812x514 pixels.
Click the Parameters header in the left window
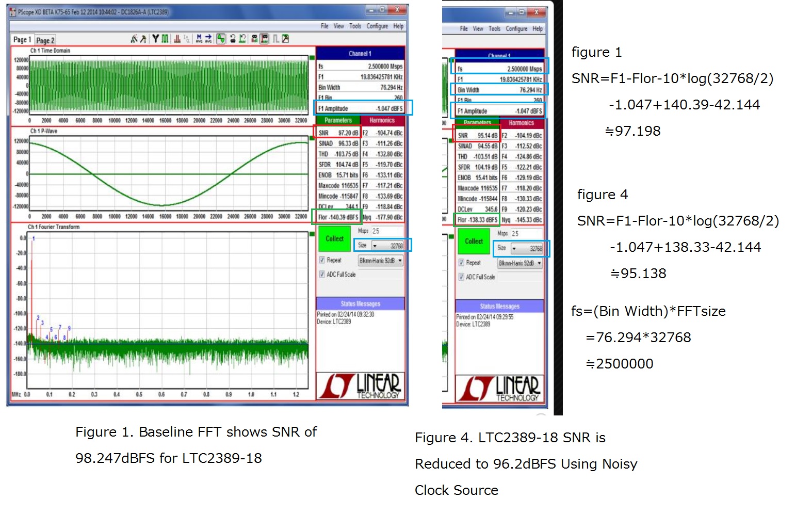point(338,120)
